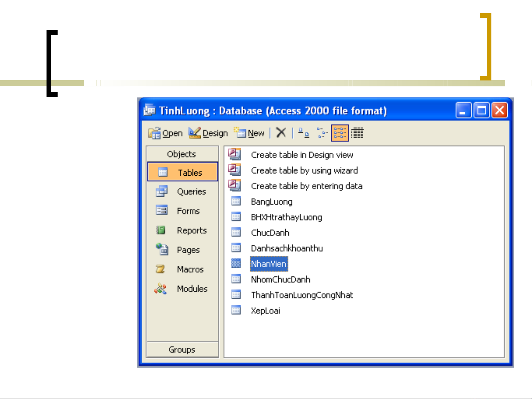Click Create table in Design view
The width and height of the screenshot is (532, 399).
302,155
